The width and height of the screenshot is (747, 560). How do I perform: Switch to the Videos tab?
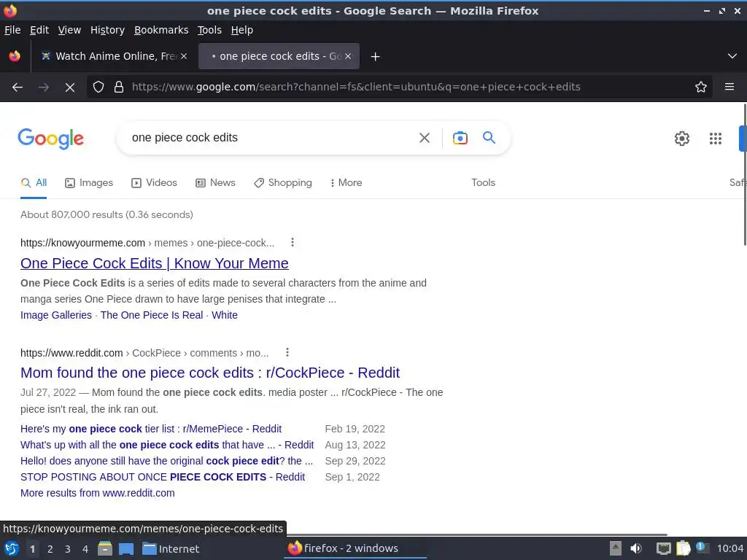[x=155, y=183]
